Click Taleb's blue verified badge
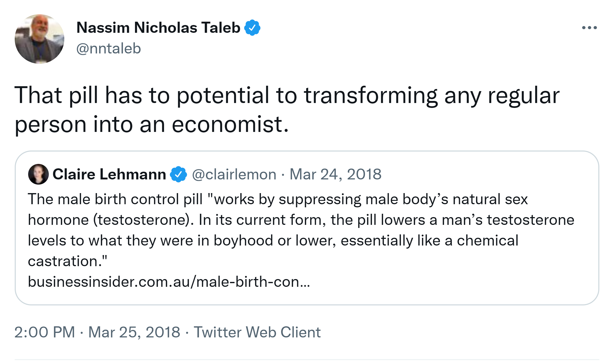The image size is (612, 364). pos(252,28)
